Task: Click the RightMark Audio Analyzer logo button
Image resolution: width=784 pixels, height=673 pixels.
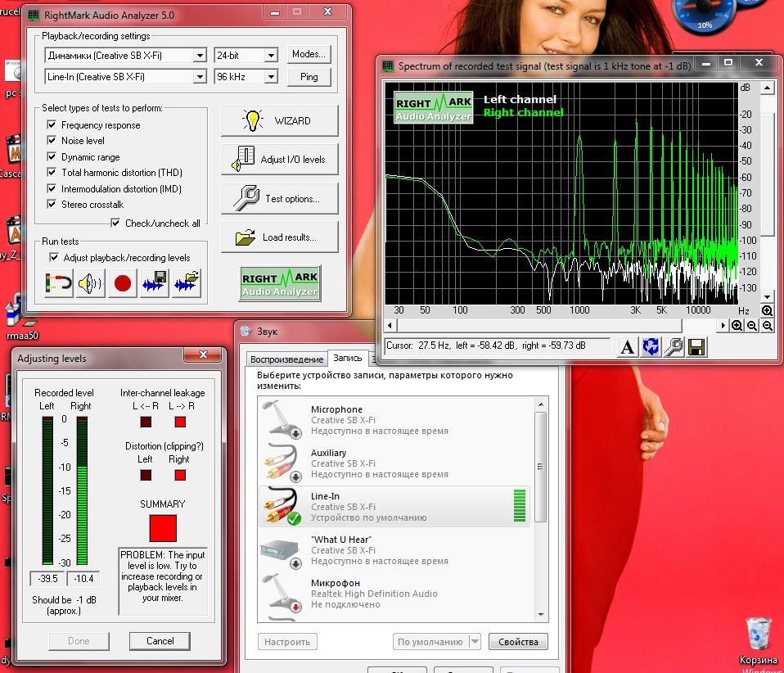Action: [x=280, y=283]
